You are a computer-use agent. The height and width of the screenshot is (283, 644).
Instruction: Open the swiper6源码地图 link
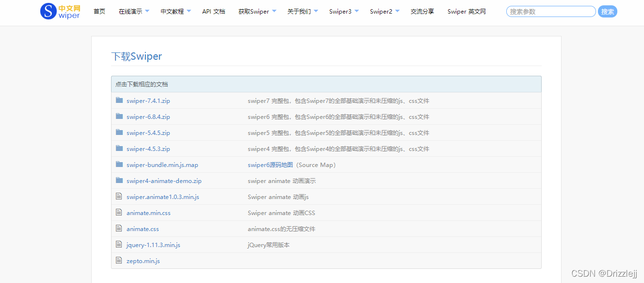[x=271, y=165]
